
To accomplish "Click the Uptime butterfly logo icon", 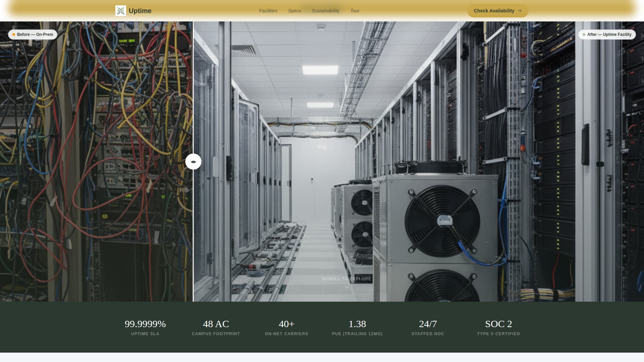I will coord(121,10).
